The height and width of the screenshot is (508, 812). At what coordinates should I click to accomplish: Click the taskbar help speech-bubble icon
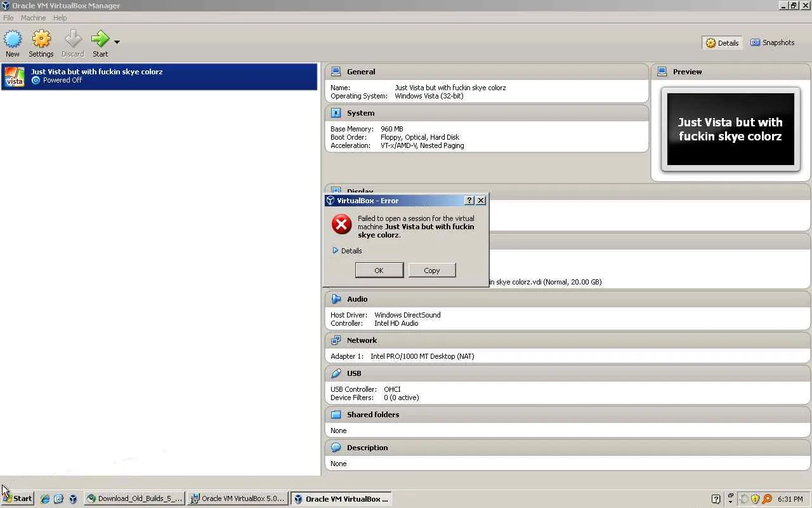716,499
